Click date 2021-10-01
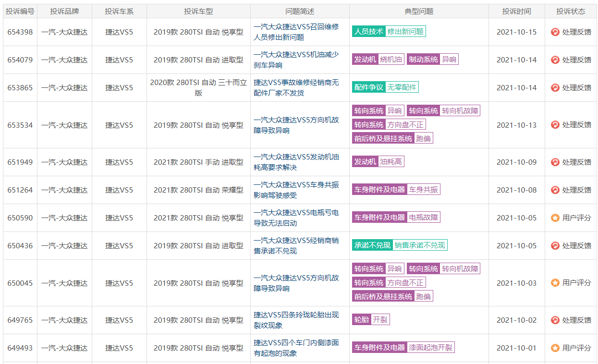The image size is (598, 364). pyautogui.click(x=517, y=348)
